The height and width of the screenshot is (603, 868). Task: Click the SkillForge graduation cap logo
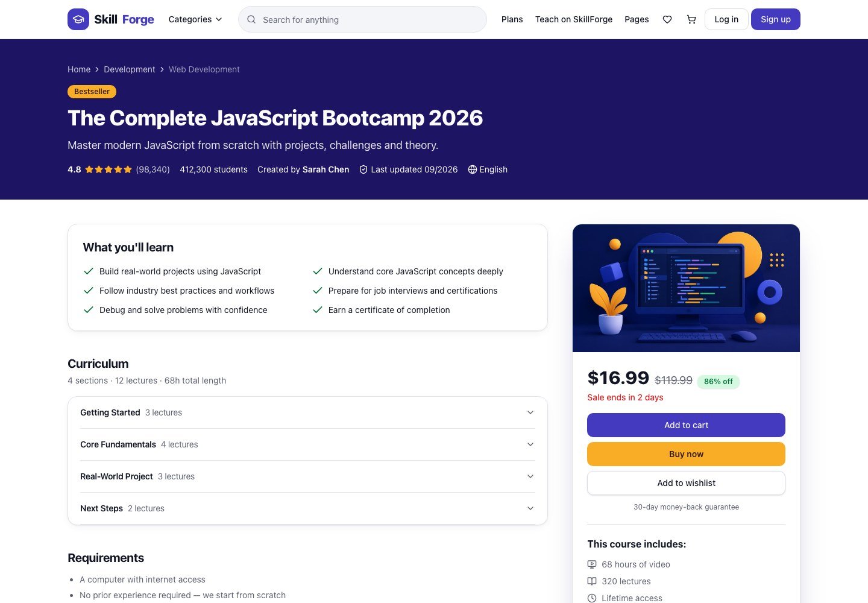78,19
